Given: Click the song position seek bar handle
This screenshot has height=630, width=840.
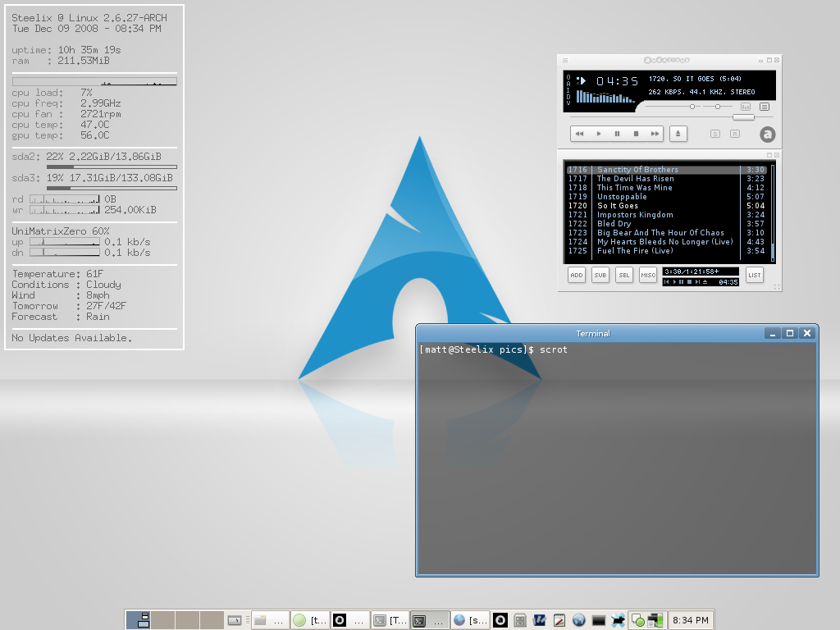Looking at the screenshot, I should pos(743,117).
